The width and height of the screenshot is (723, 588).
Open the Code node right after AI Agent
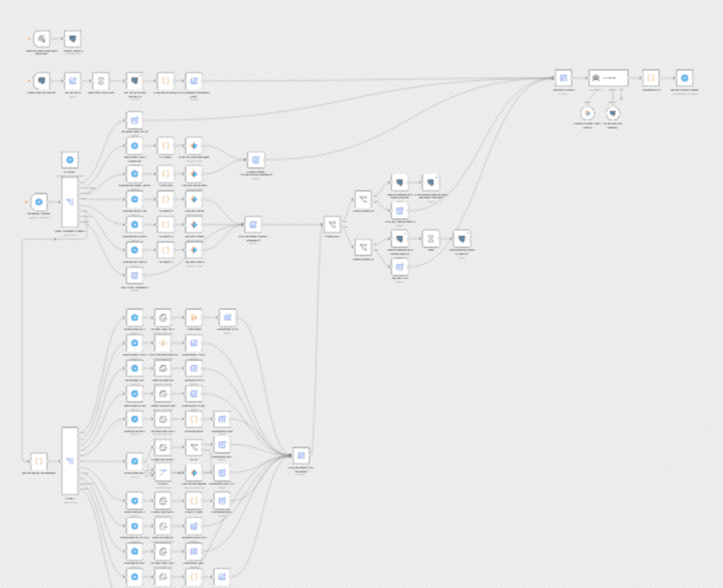650,78
